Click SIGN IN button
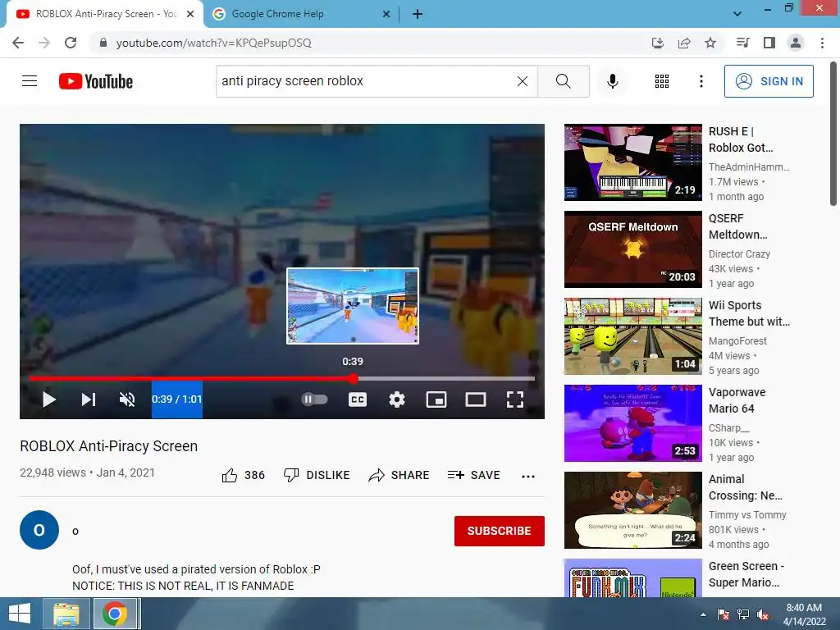 point(769,81)
